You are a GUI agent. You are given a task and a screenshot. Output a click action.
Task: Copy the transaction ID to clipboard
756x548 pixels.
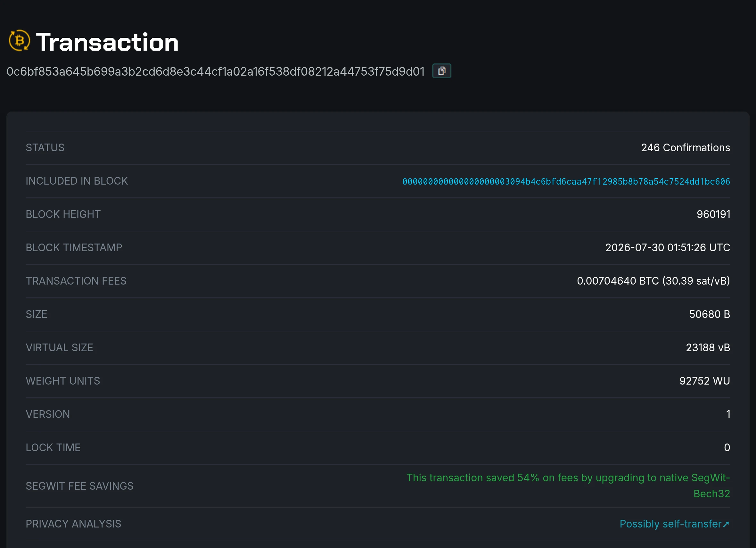[x=442, y=71]
